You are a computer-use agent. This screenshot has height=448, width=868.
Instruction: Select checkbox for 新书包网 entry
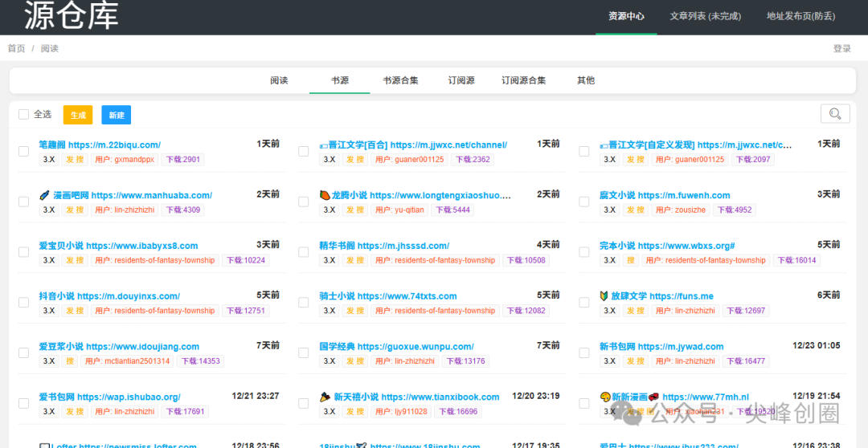(x=584, y=353)
